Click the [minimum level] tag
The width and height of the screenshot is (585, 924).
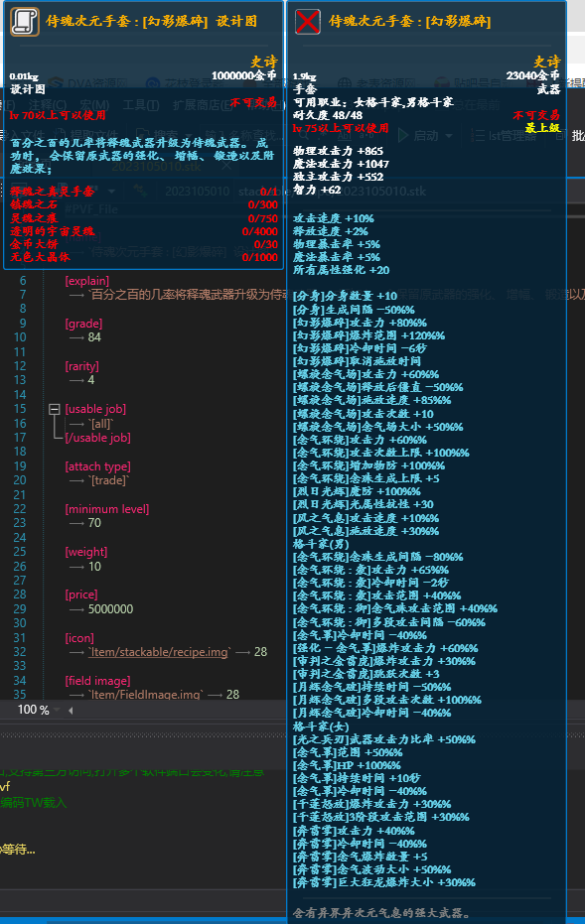pos(107,508)
